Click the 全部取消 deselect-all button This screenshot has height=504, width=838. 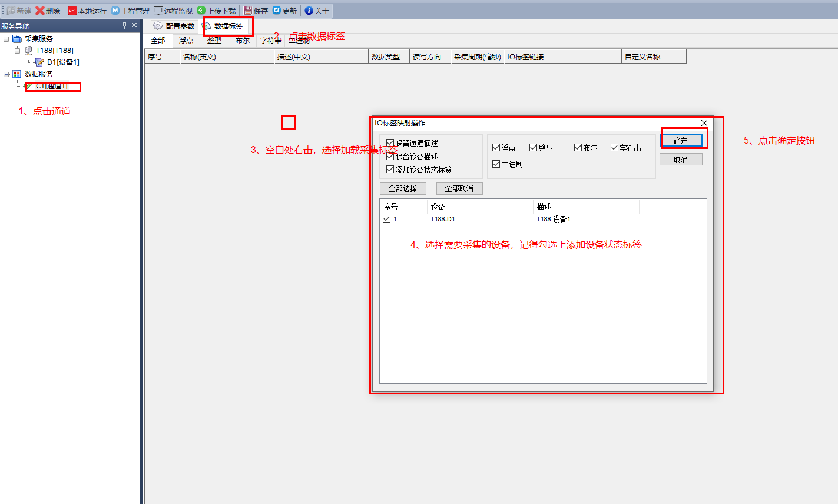[459, 188]
